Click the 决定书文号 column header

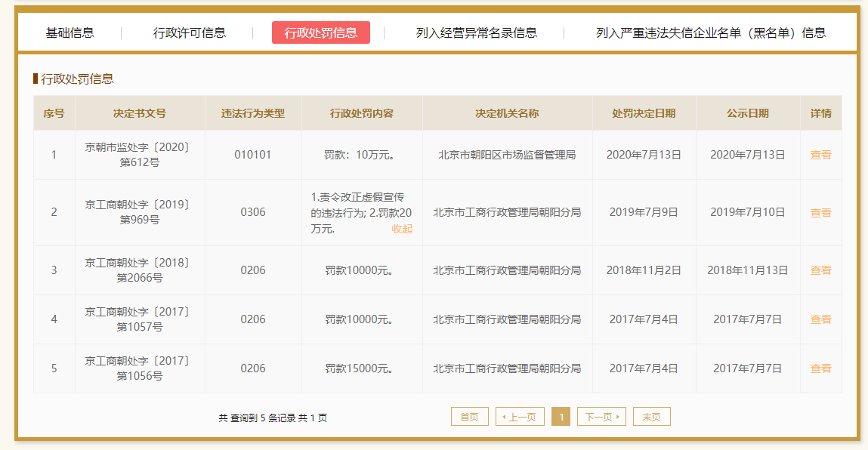point(140,113)
